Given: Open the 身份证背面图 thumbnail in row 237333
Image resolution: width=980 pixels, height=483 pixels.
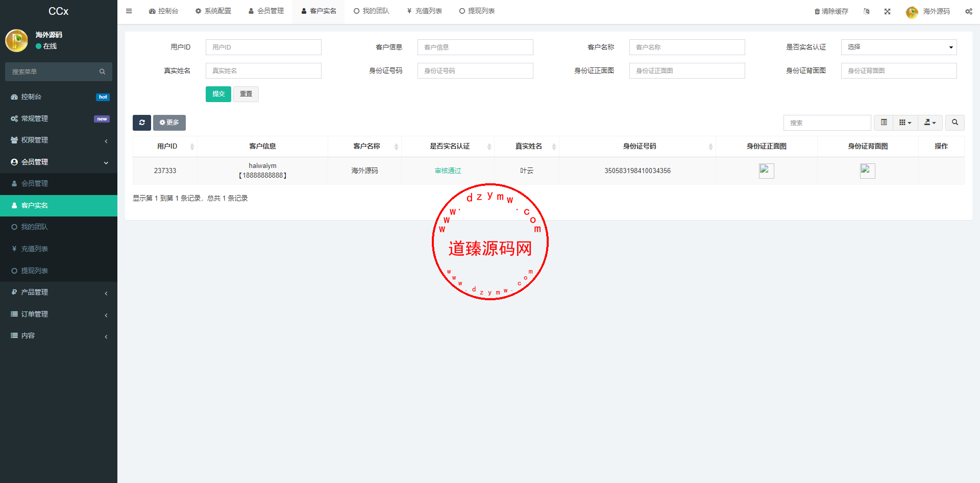Looking at the screenshot, I should [x=868, y=171].
